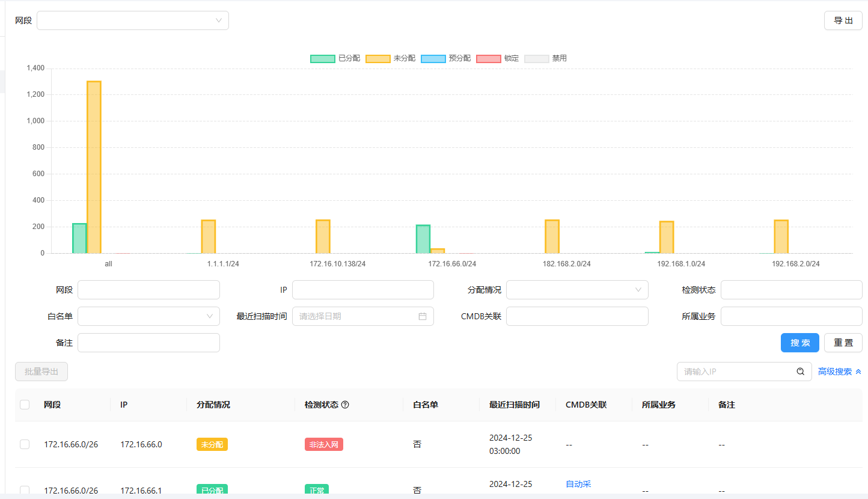The width and height of the screenshot is (868, 499).
Task: Open the 白名单 dropdown filter
Action: (148, 316)
